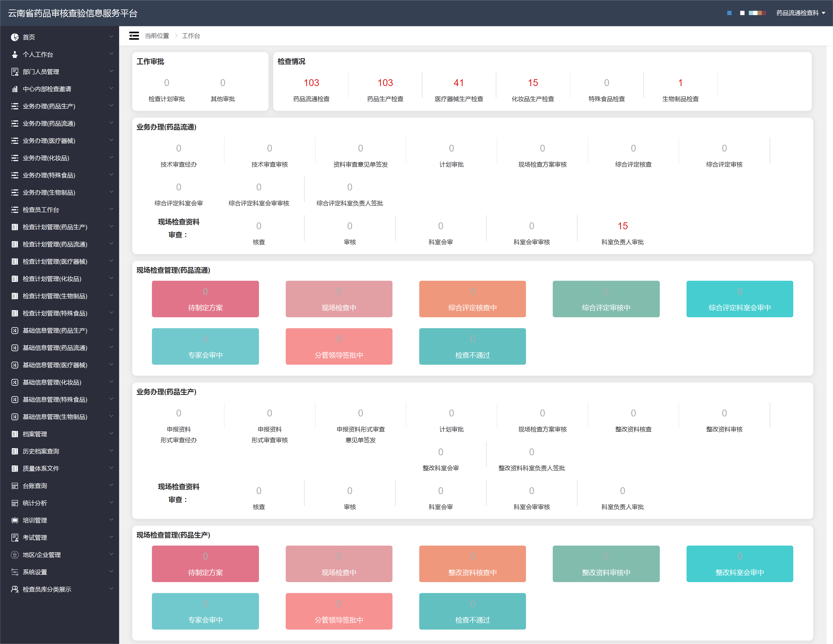Image resolution: width=833 pixels, height=644 pixels.
Task: Click the exam sheet icon beside 考试管理
Action: tap(14, 538)
